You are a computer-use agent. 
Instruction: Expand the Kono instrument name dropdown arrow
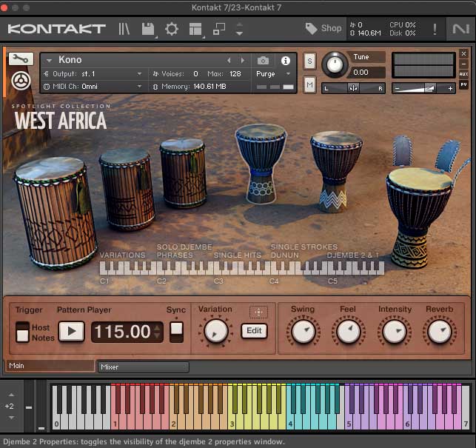pos(49,61)
